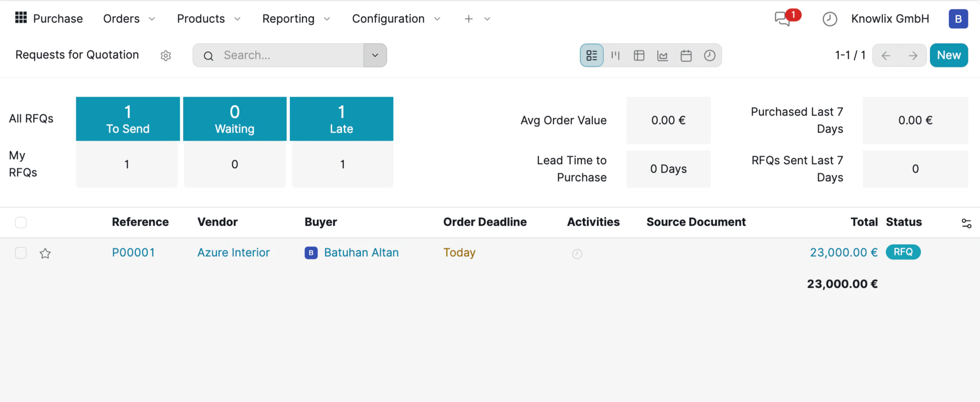The width and height of the screenshot is (980, 402).
Task: Expand the search filter options dropdown
Action: [x=375, y=55]
